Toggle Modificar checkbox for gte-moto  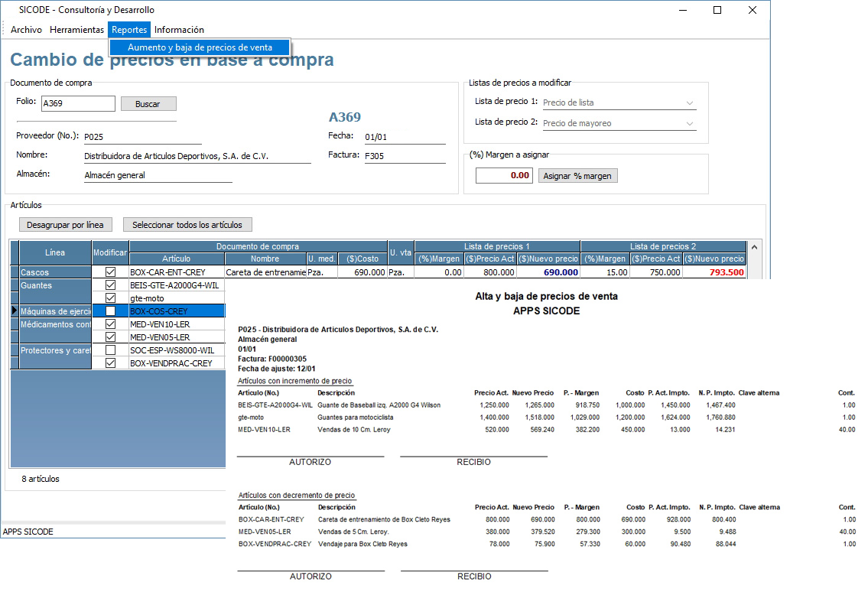pos(111,298)
